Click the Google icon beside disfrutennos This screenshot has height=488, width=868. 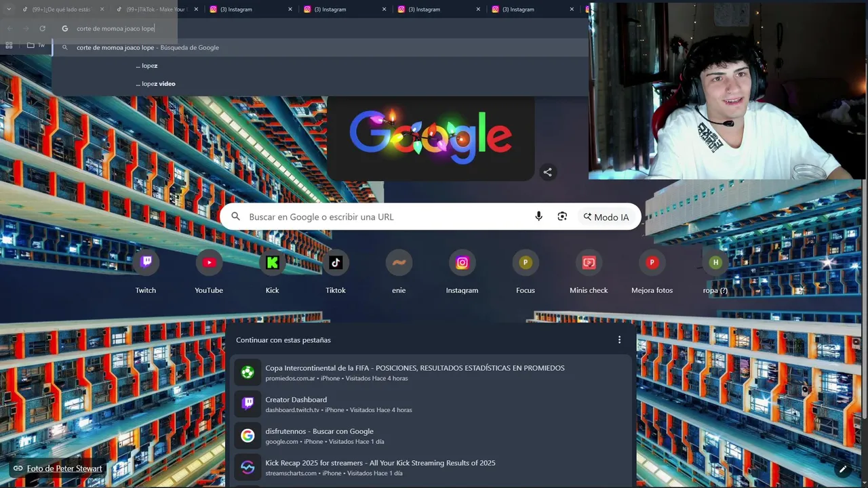[248, 436]
